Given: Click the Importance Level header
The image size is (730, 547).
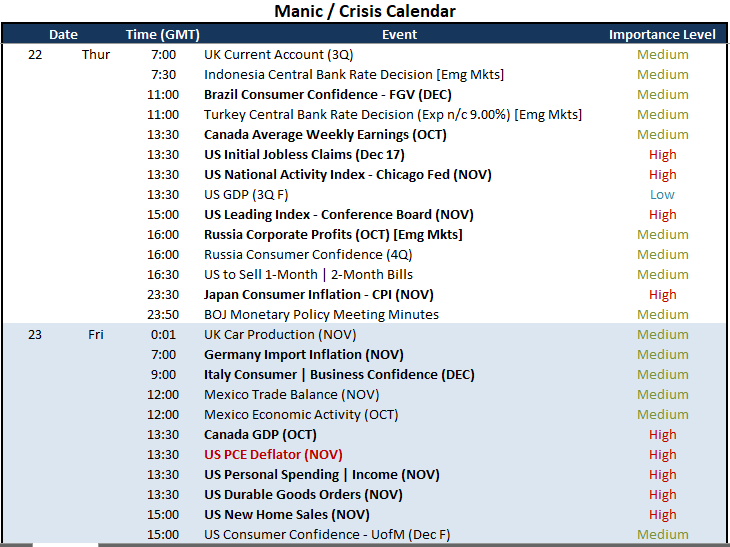Looking at the screenshot, I should click(662, 34).
